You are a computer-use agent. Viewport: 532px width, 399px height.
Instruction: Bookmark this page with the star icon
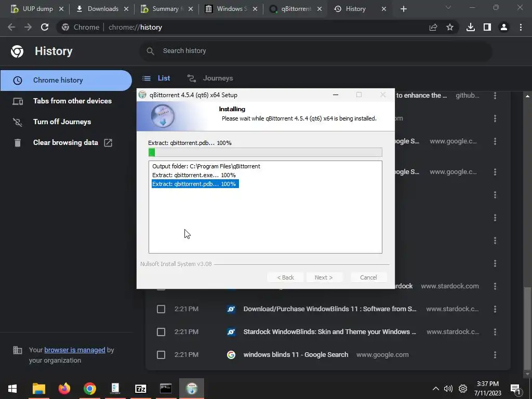(450, 27)
